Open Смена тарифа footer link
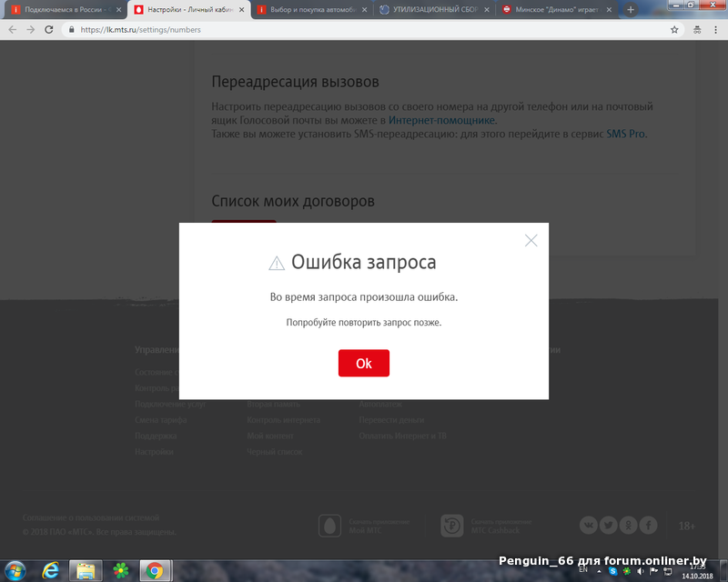This screenshot has height=582, width=728. point(161,420)
